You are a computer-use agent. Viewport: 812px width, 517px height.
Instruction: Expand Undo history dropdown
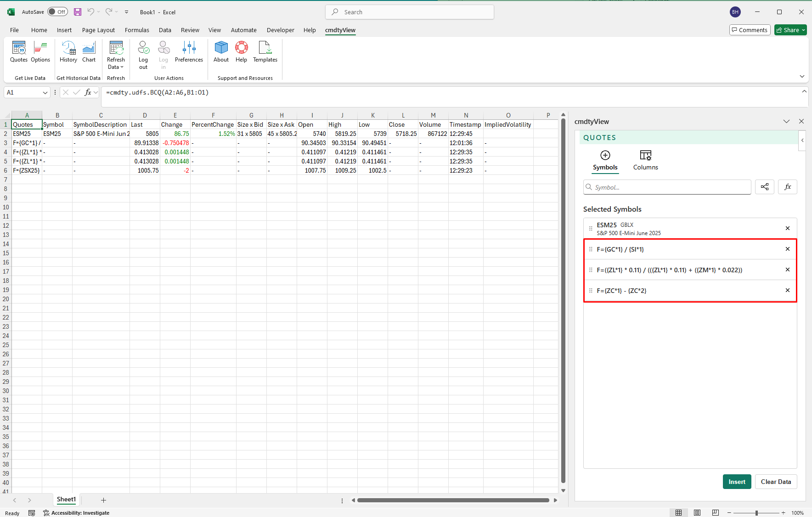(x=98, y=12)
